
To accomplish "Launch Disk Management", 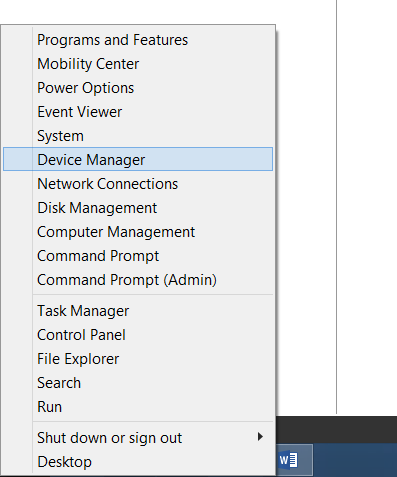I will click(138, 208).
